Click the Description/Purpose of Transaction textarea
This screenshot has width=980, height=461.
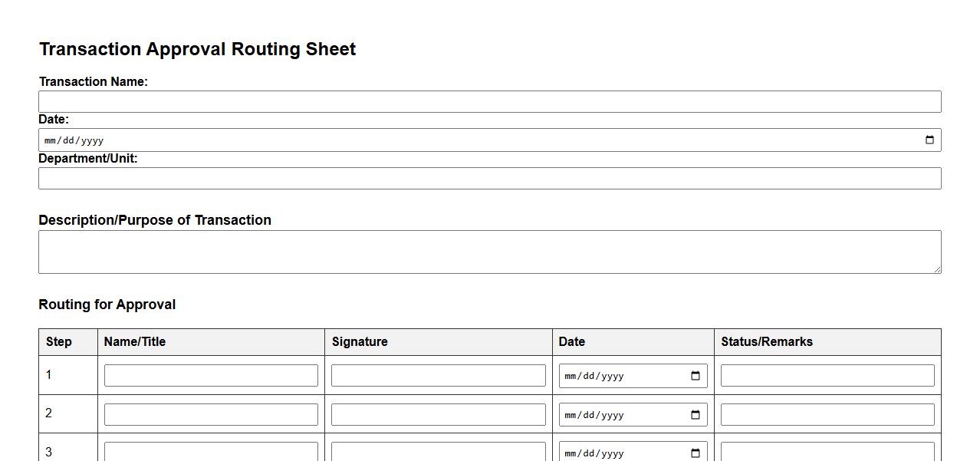489,252
